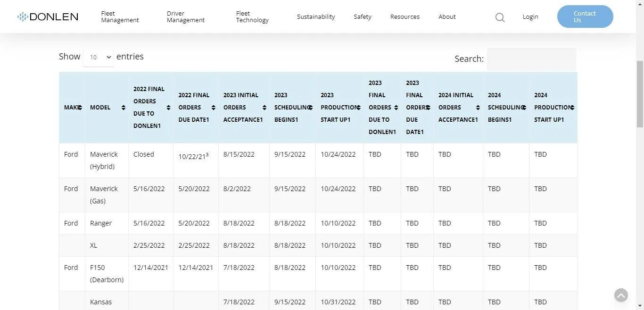Click 12/14/2021 due date cell in F150 row
644x310 pixels.
click(196, 274)
